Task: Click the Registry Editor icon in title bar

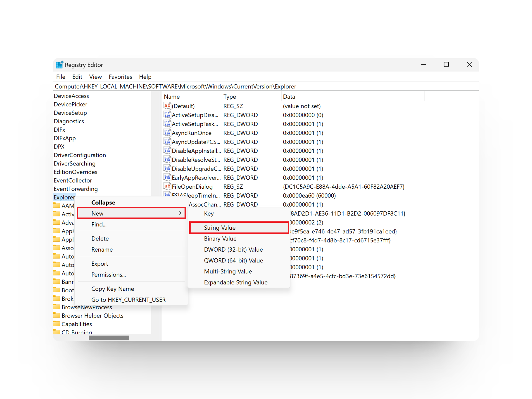Action: pos(59,64)
